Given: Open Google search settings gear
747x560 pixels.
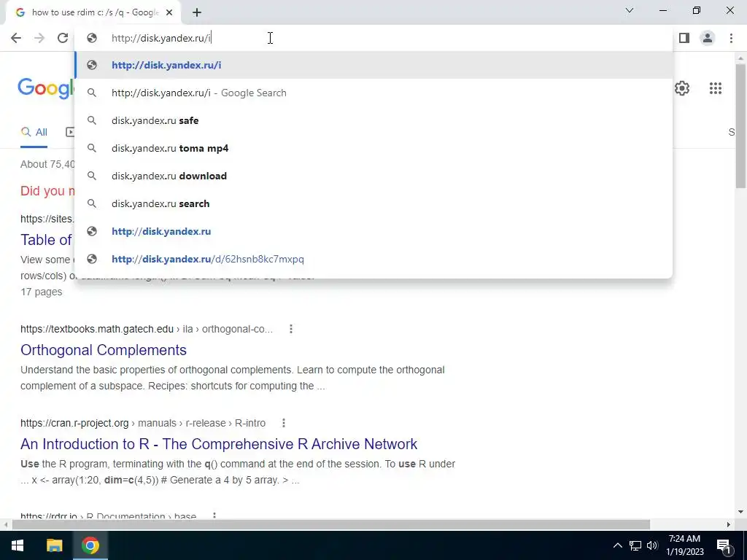Looking at the screenshot, I should click(682, 88).
